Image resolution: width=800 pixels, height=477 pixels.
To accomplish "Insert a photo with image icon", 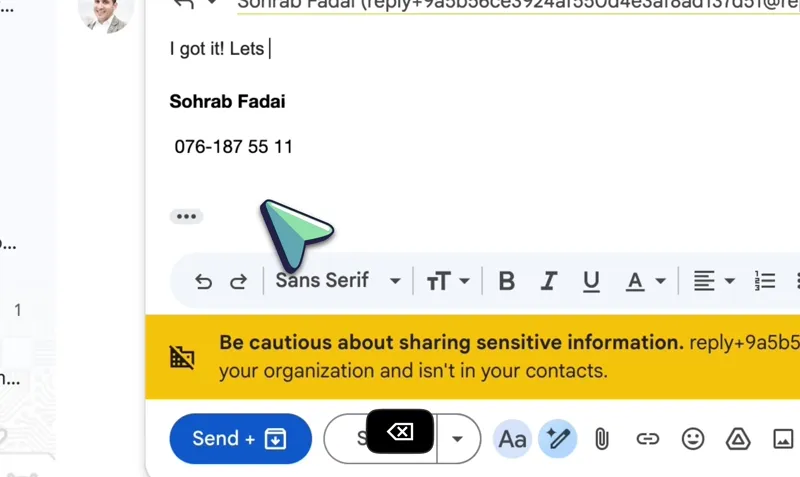I will click(783, 438).
